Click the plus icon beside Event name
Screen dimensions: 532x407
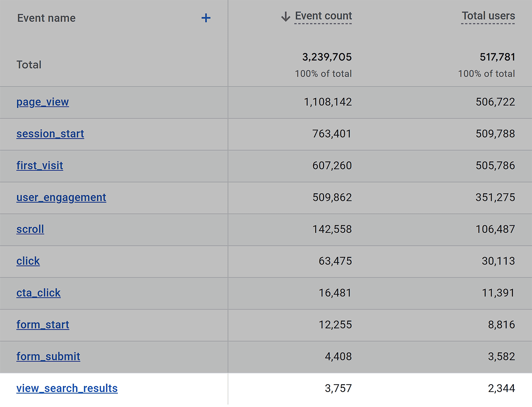pyautogui.click(x=206, y=18)
